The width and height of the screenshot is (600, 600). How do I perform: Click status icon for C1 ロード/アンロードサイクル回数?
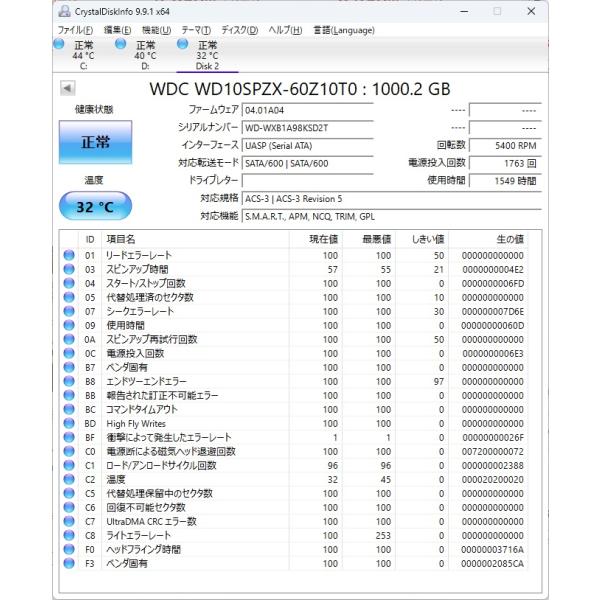coord(69,465)
